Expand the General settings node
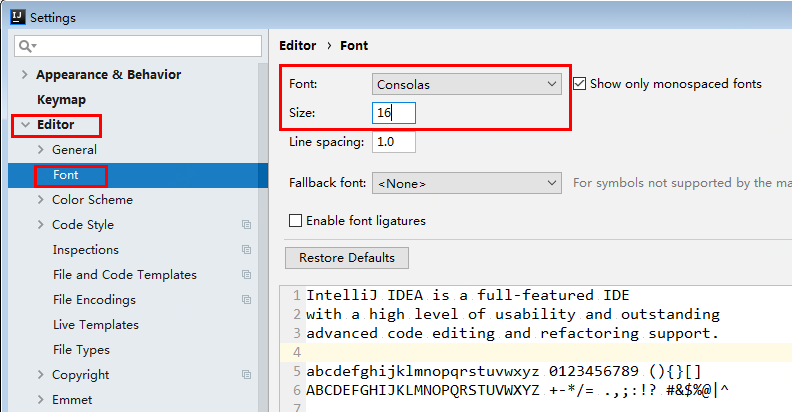The height and width of the screenshot is (412, 792). [x=40, y=150]
